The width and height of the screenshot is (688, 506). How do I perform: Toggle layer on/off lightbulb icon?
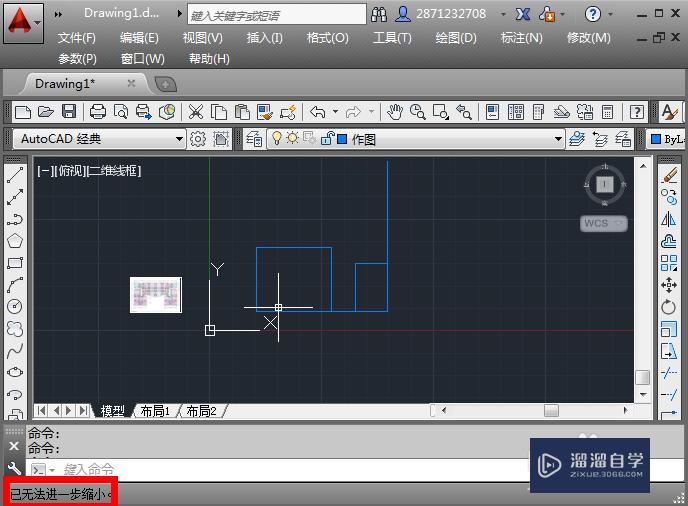[x=276, y=138]
